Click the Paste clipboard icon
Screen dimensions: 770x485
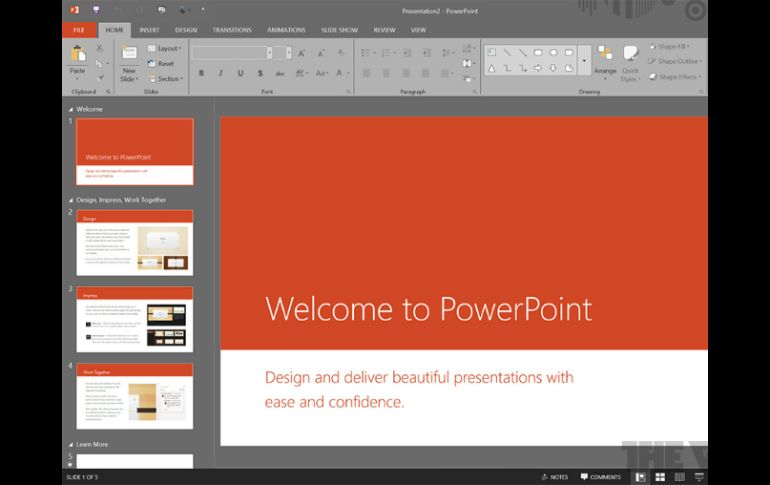click(77, 55)
